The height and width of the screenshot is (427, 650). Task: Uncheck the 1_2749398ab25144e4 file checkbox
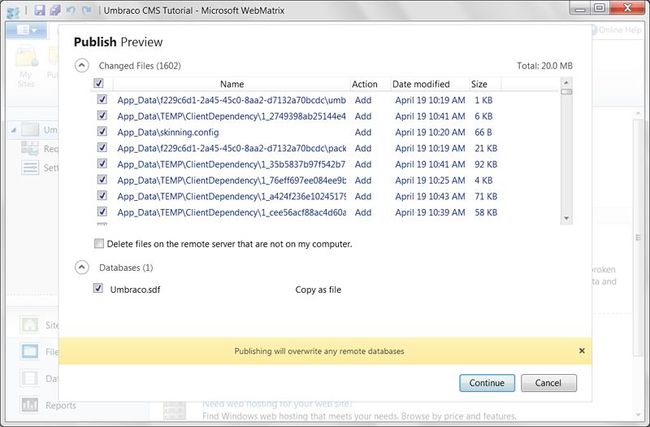click(102, 116)
